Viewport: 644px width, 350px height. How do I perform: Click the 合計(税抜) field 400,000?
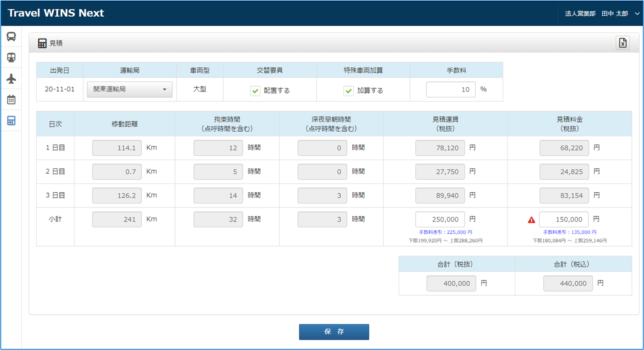click(x=451, y=283)
